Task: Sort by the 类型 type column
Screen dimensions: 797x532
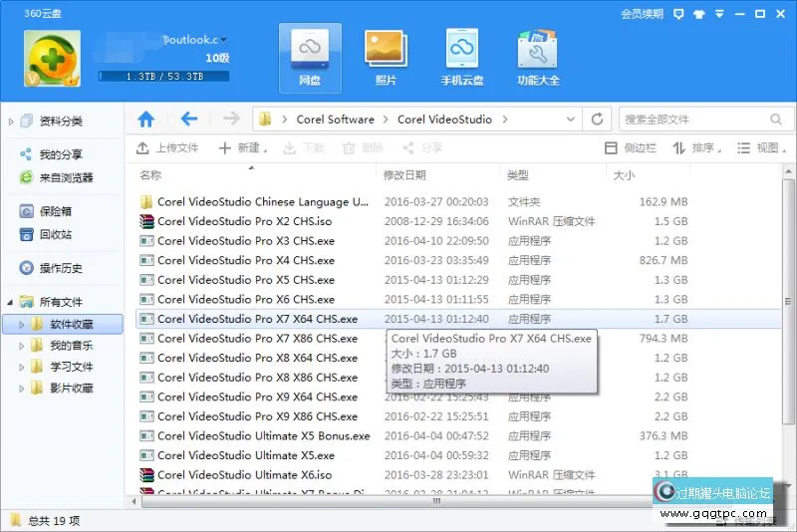Action: click(x=518, y=175)
